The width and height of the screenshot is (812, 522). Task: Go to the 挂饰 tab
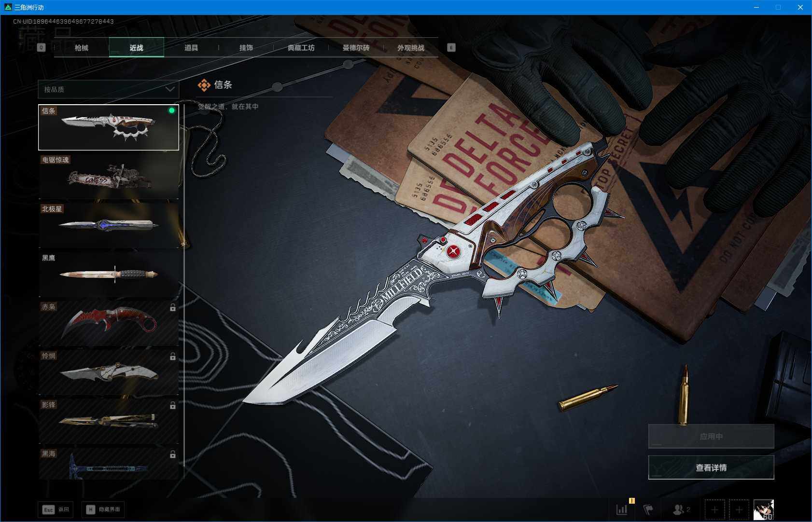[x=246, y=47]
